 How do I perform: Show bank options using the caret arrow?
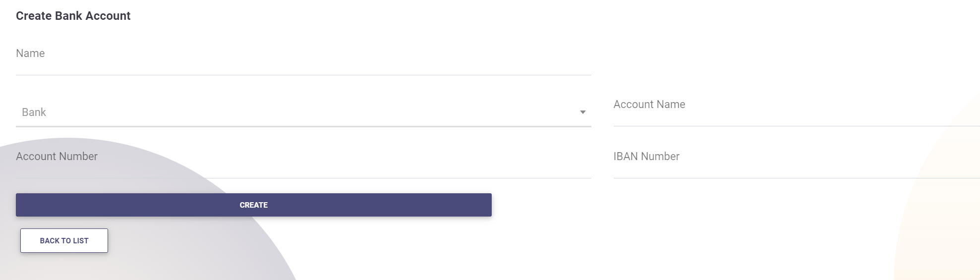pyautogui.click(x=583, y=112)
